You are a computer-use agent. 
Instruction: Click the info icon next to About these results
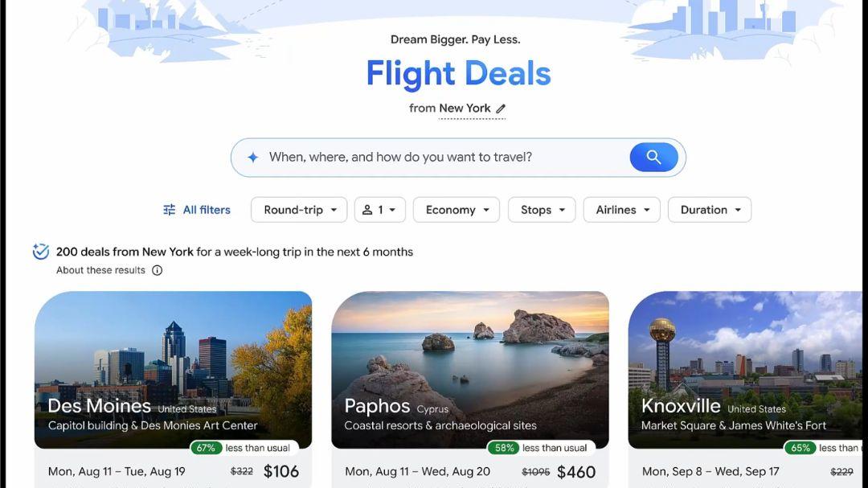[x=158, y=270]
